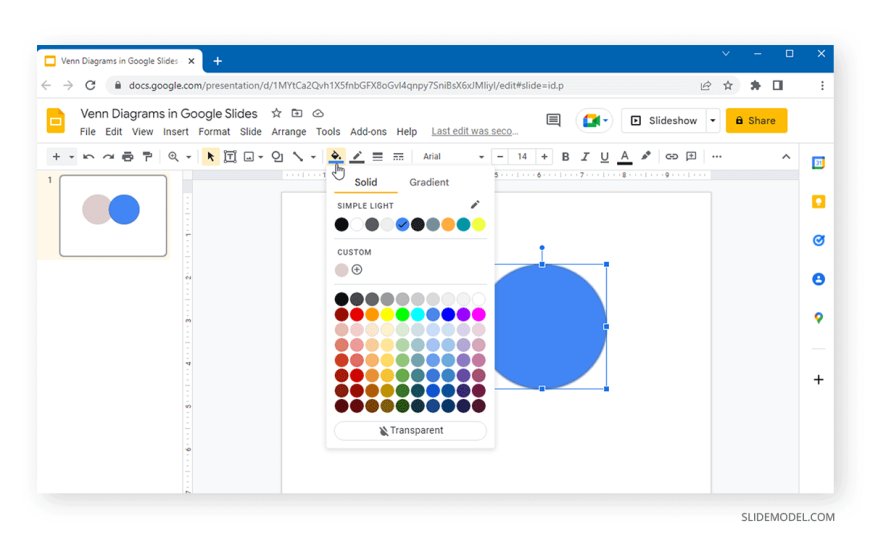Open comment history icon

pos(553,120)
